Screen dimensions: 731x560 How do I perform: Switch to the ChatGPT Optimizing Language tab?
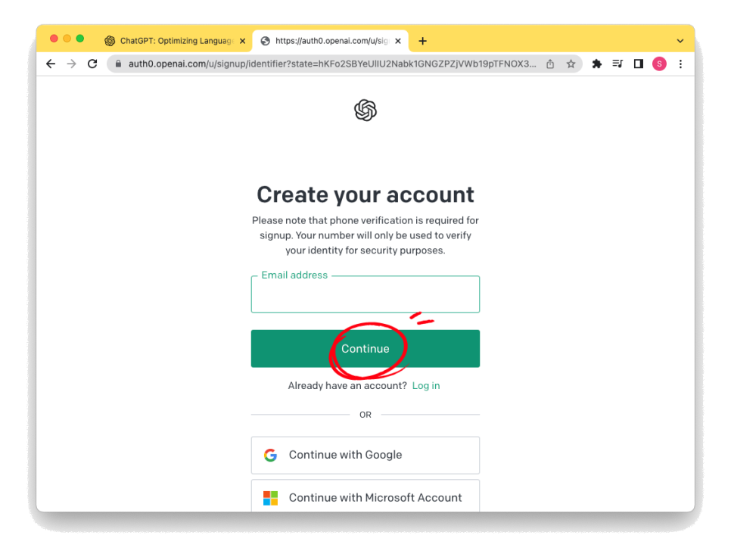coord(173,41)
